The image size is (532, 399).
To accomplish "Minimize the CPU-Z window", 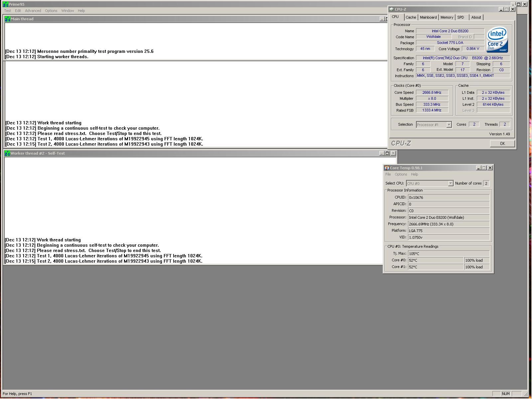I will (501, 9).
